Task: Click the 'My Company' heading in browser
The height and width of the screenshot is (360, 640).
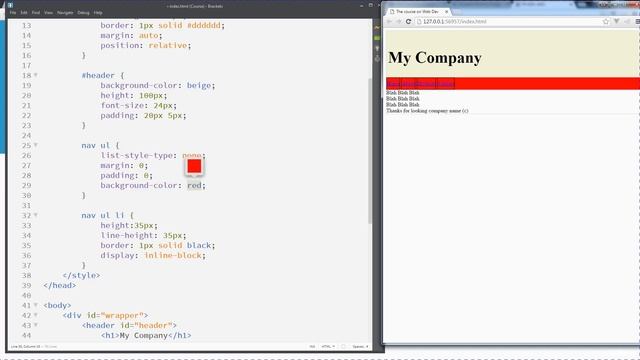Action: tap(435, 58)
